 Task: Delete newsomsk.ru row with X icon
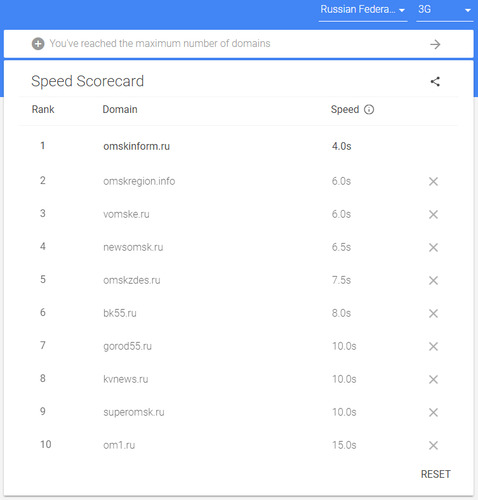click(433, 247)
